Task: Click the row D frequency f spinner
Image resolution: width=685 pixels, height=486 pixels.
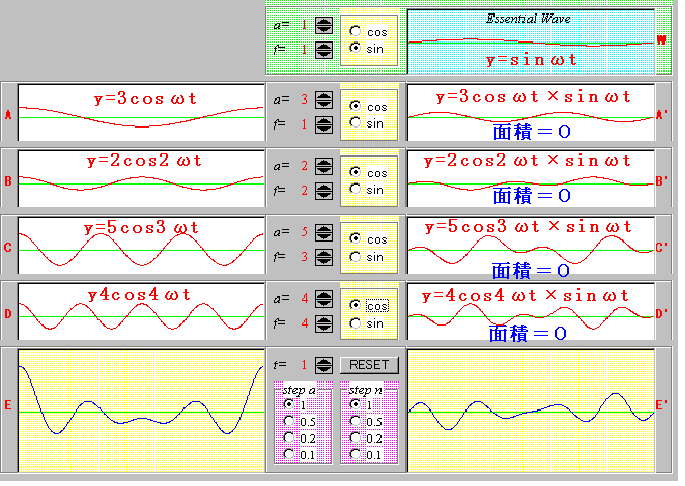Action: [324, 323]
